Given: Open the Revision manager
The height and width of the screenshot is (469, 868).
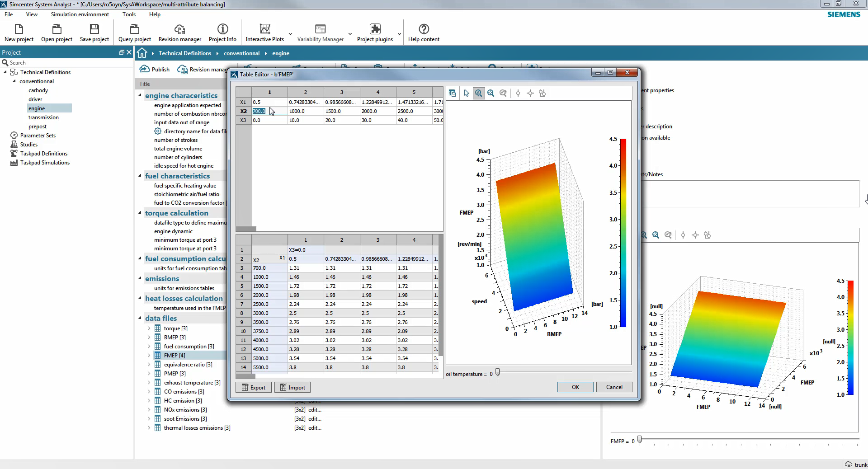Looking at the screenshot, I should coord(179,32).
